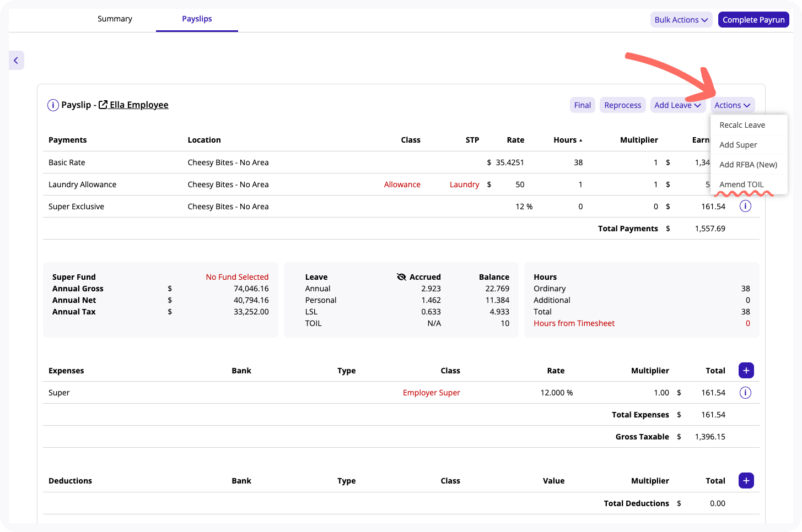This screenshot has width=802, height=532.
Task: Toggle the hidden-eye icon next to Accrued
Action: point(402,277)
